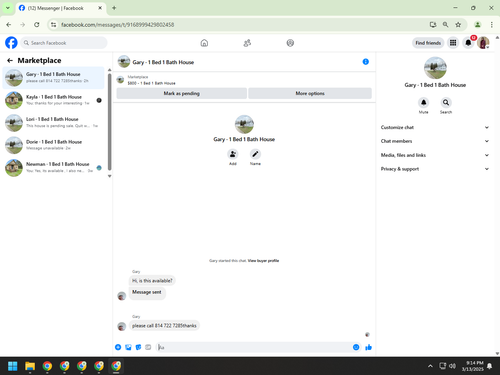Open File Explorer from taskbar
Image resolution: width=500 pixels, height=375 pixels.
point(30,366)
